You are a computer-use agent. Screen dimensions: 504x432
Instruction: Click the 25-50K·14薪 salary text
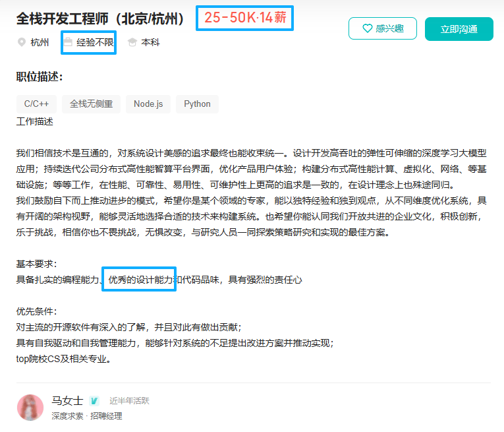pos(245,18)
